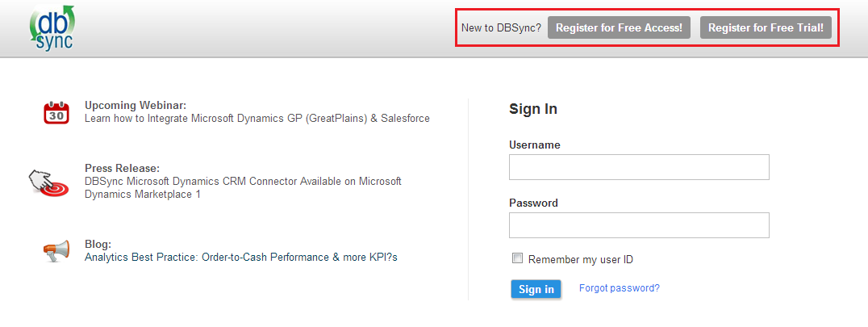Click the Remember my user ID label
Viewport: 868px width, 327px height.
point(581,260)
